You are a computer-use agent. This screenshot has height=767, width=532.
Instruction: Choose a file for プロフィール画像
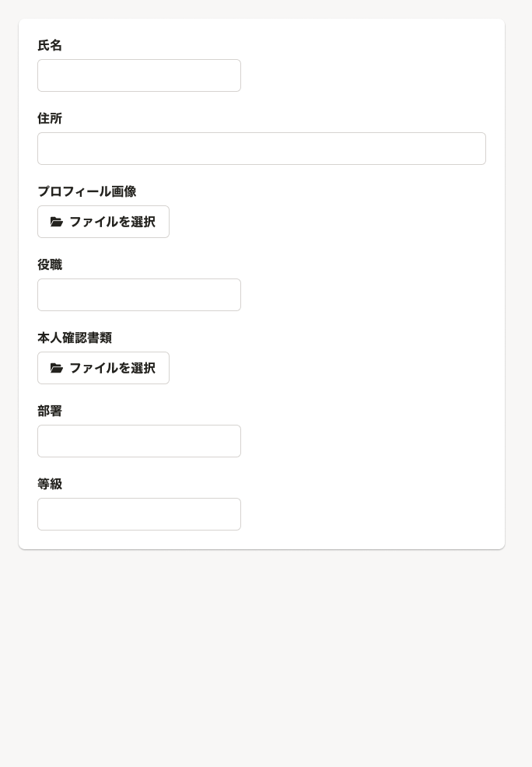pyautogui.click(x=103, y=222)
